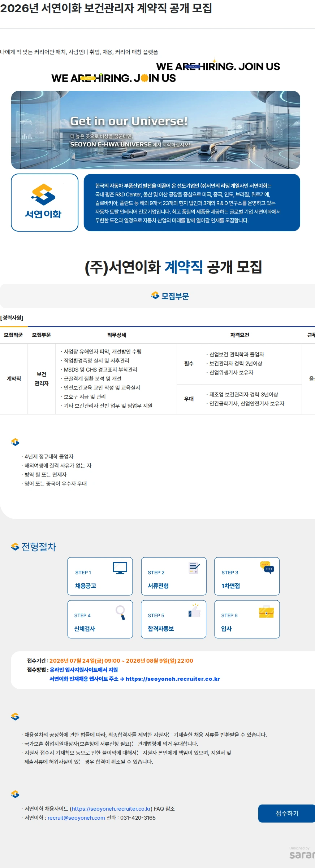This screenshot has width=315, height=868.
Task: Click the text 영어 또는 중국어 우수자 우대
Action: 56,483
